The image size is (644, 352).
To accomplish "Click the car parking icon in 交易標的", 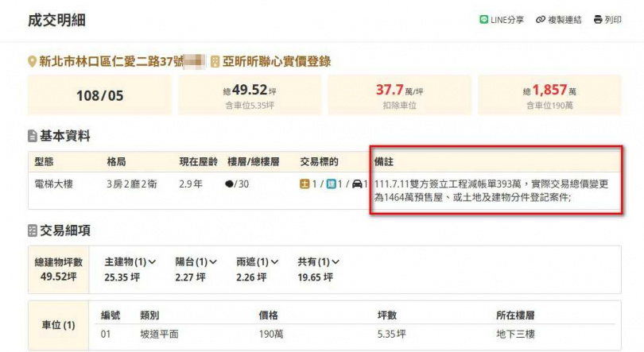I will click(x=357, y=184).
